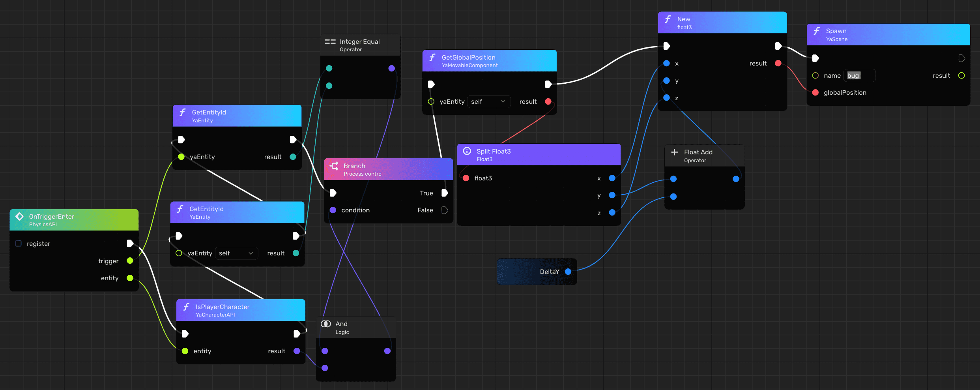The image size is (980, 390).
Task: Click the Spawn name text field
Action: 859,75
